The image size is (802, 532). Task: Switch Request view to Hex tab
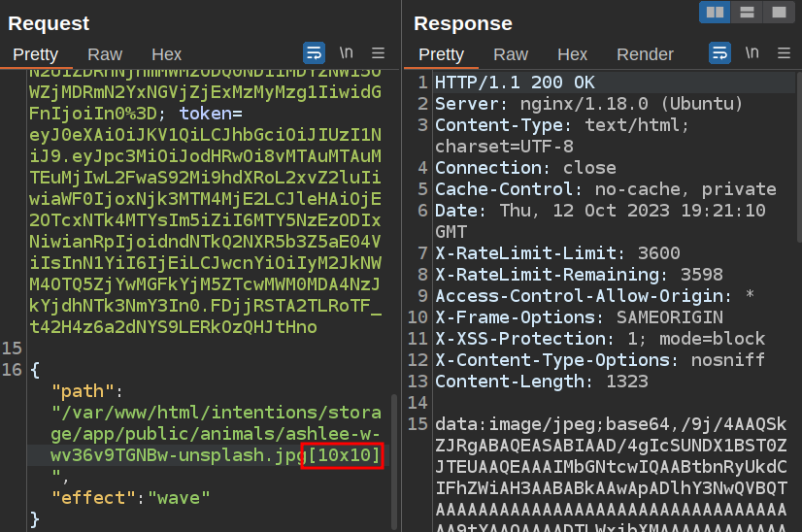[x=166, y=54]
